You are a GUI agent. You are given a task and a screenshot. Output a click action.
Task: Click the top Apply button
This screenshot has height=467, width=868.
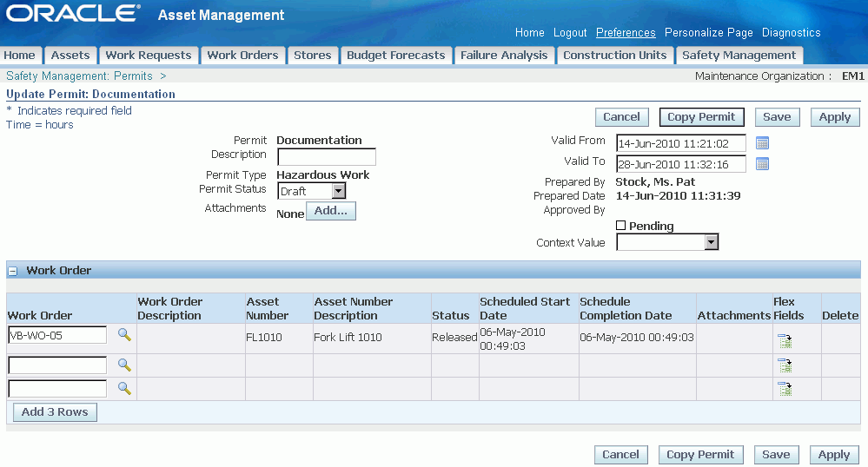click(835, 117)
